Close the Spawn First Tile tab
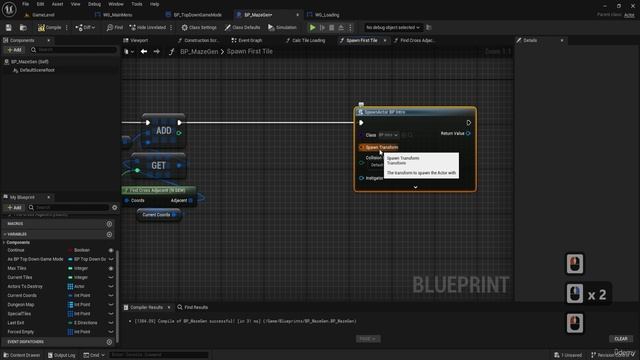 [x=385, y=40]
